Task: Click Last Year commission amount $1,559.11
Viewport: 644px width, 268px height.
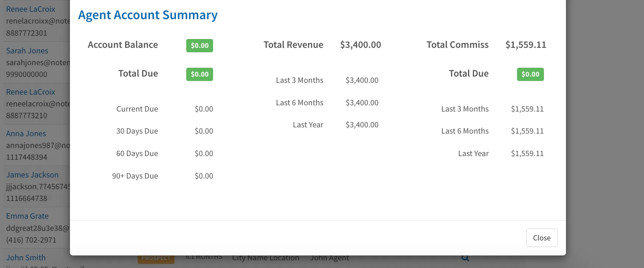Action: tap(527, 154)
